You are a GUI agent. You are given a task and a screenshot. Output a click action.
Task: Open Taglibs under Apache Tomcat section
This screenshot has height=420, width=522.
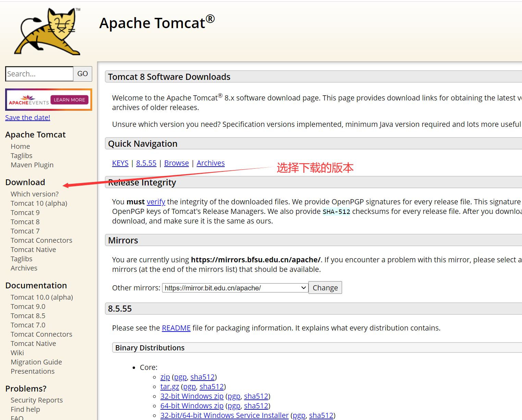[22, 156]
